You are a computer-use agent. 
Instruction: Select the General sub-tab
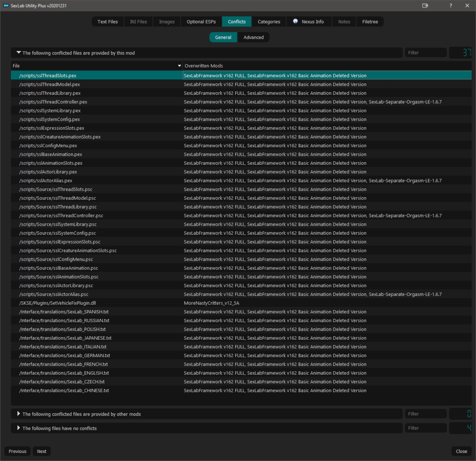coord(223,37)
